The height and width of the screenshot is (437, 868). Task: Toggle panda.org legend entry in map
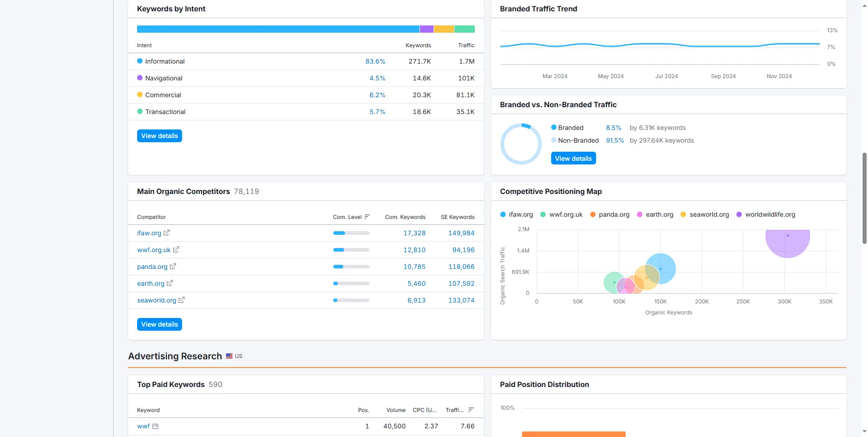(x=610, y=214)
